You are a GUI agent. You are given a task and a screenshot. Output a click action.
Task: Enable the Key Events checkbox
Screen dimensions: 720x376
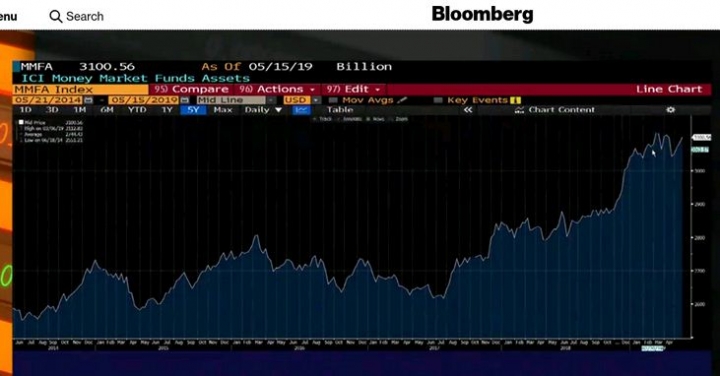[438, 100]
